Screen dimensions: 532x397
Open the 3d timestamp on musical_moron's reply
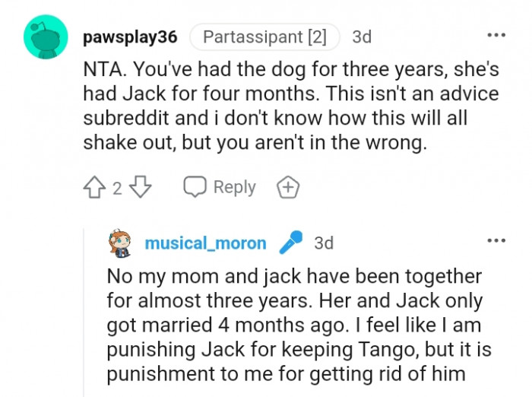(x=323, y=243)
